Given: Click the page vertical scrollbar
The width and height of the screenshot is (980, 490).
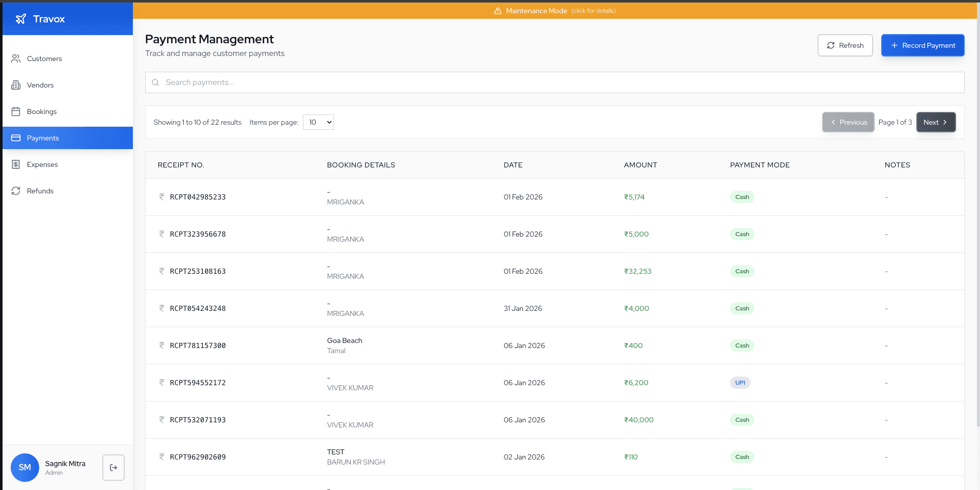Looking at the screenshot, I should point(978,214).
